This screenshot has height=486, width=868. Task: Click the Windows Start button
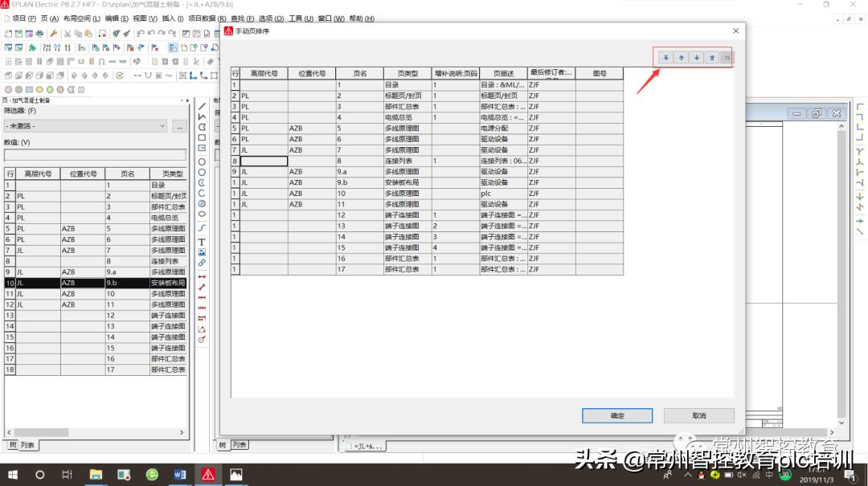12,475
